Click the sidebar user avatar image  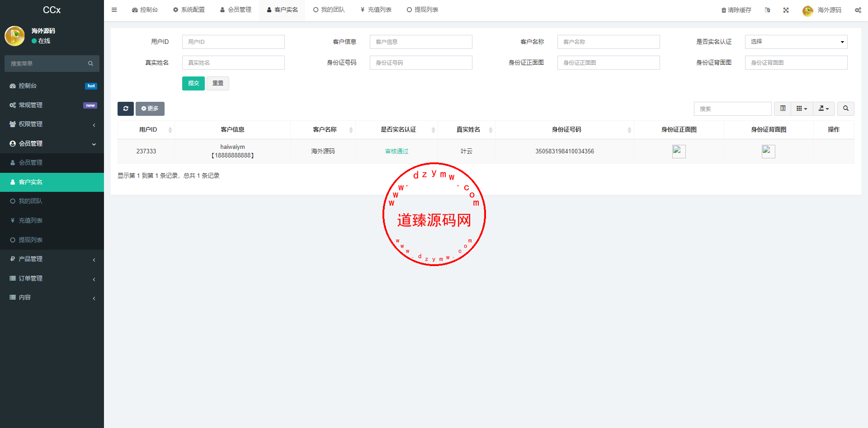pyautogui.click(x=14, y=36)
